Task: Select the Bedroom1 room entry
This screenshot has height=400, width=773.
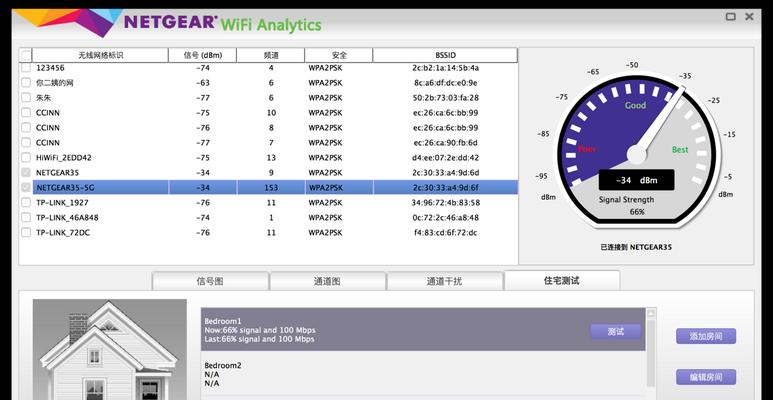Action: (423, 329)
